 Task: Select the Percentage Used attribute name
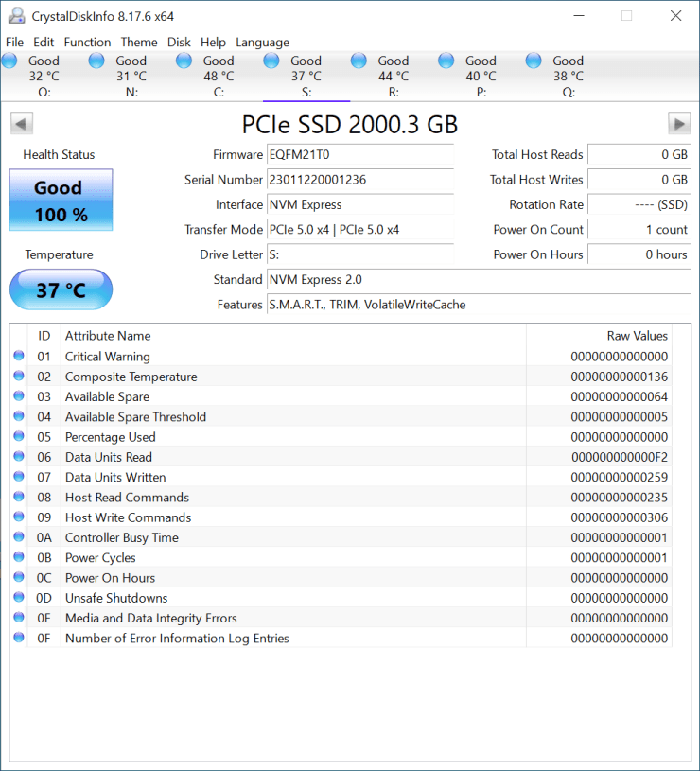point(110,437)
